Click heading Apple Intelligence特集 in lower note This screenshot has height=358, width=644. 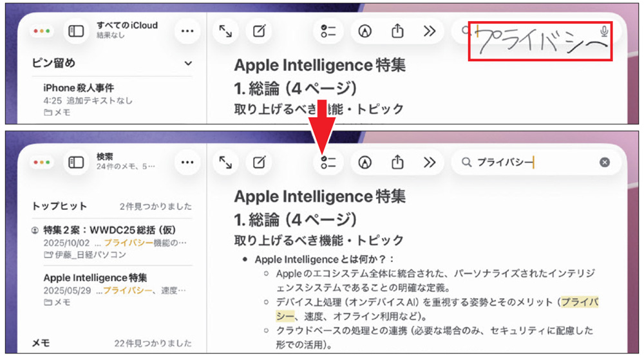(x=320, y=196)
